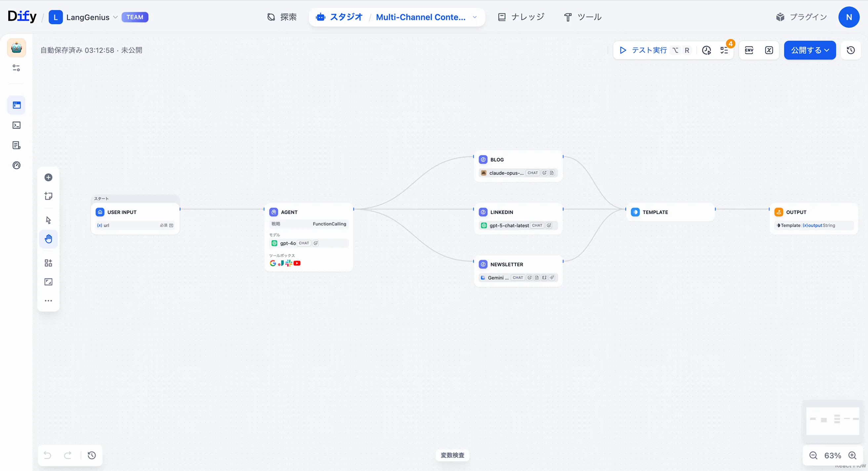Open more options ellipsis in toolbar
Screen dimensions: 868x471
(x=48, y=301)
